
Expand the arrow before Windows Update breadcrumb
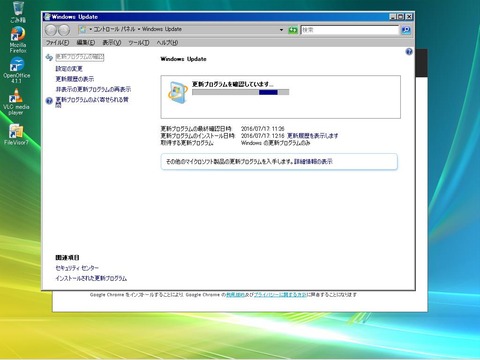coord(139,30)
